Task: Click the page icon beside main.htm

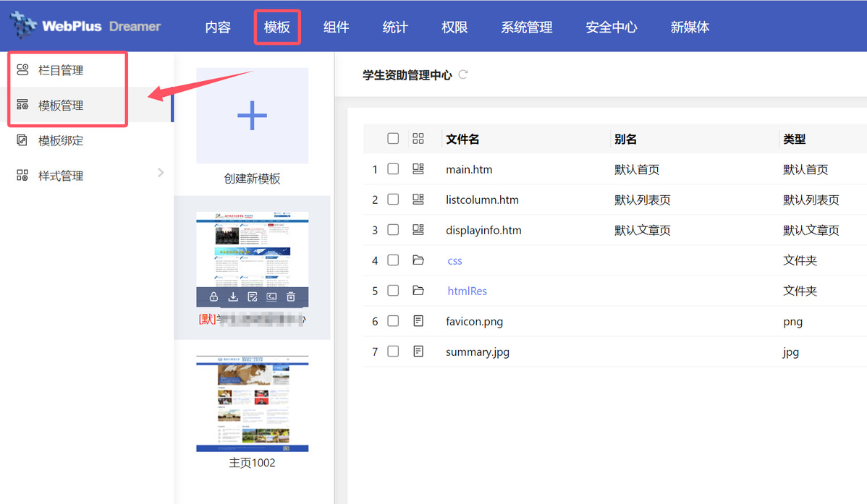Action: point(418,169)
